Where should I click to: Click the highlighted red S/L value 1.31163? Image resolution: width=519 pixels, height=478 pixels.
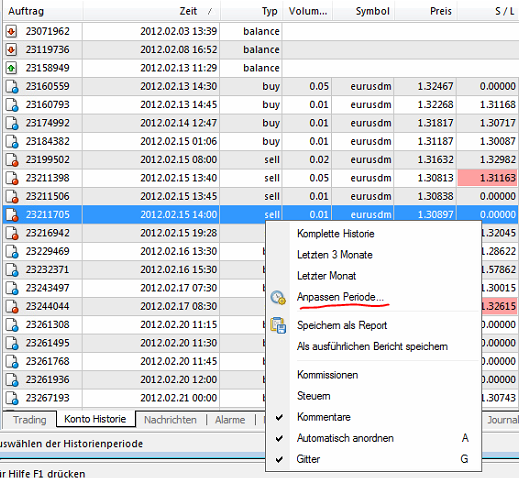pyautogui.click(x=487, y=178)
